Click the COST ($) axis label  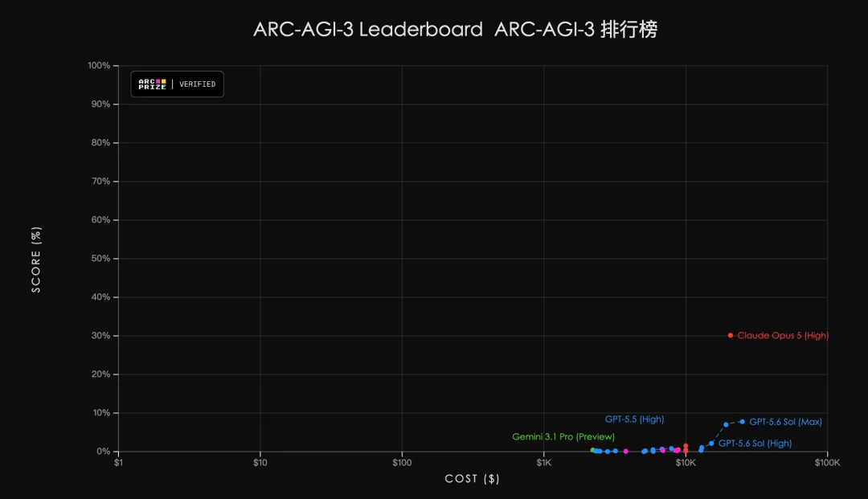click(473, 479)
